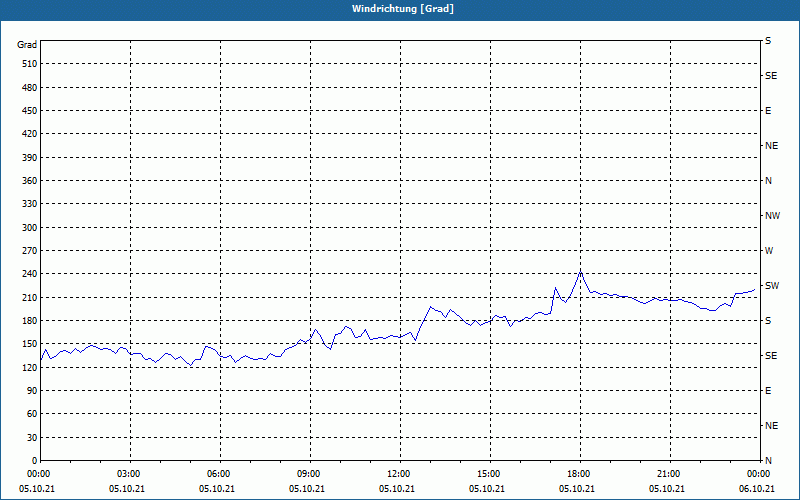Click the 330 y-axis label
This screenshot has width=800, height=500.
(30, 204)
